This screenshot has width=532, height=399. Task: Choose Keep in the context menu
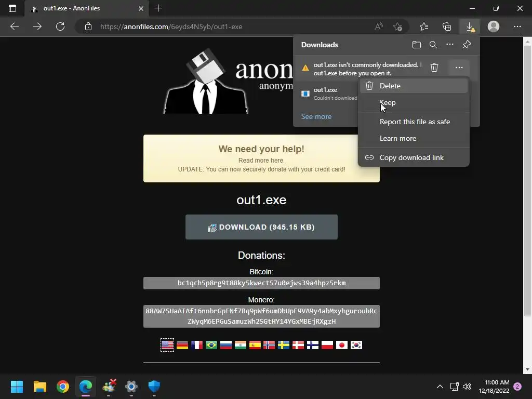414,102
